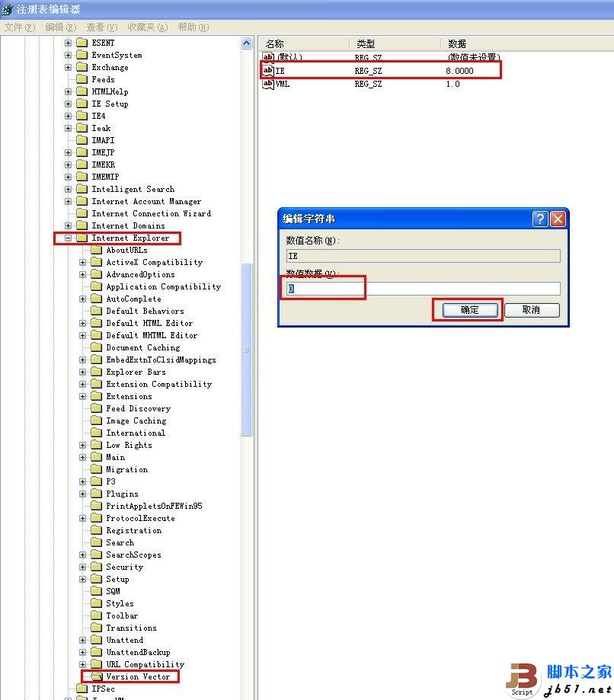
Task: Expand the Security tree node
Action: 82,567
